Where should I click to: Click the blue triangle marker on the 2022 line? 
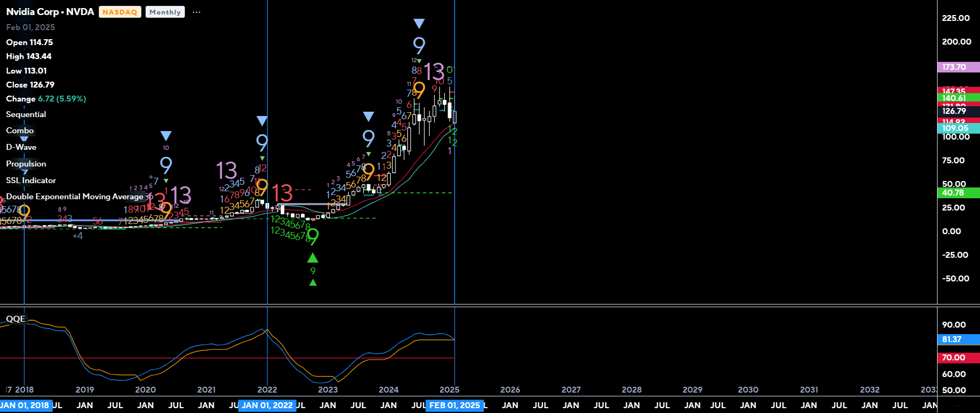click(x=262, y=121)
